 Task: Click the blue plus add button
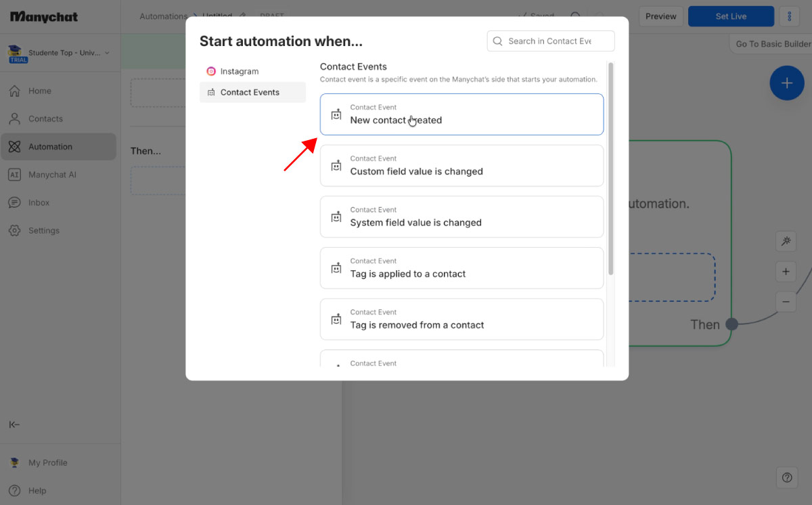click(787, 83)
